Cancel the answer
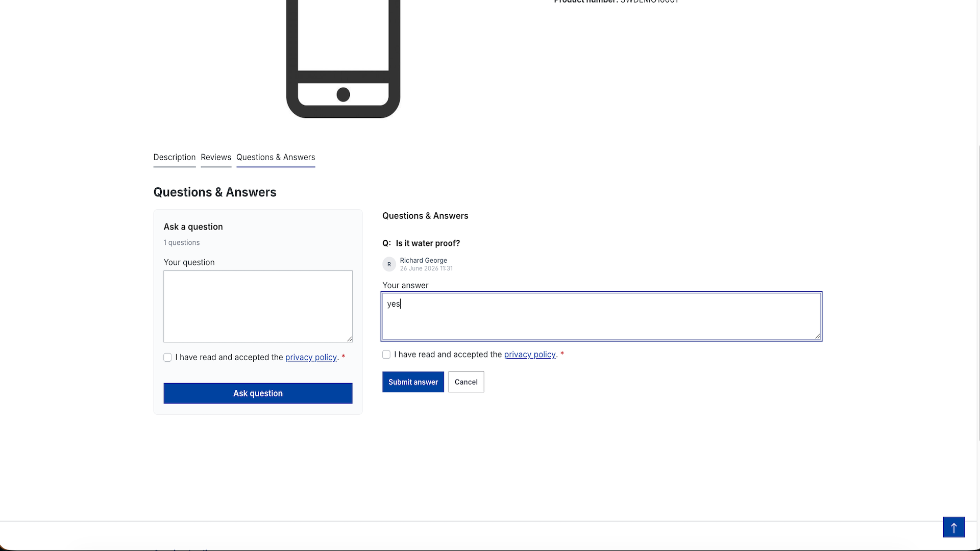 466,382
